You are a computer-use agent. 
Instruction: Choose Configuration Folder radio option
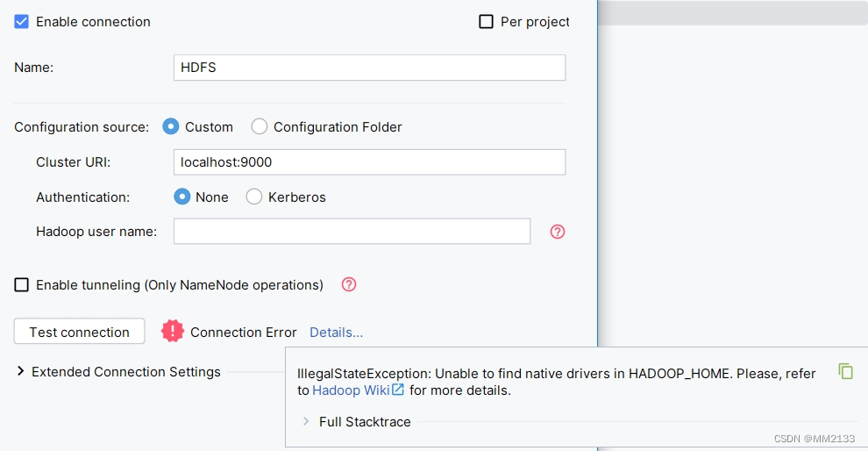[x=259, y=126]
